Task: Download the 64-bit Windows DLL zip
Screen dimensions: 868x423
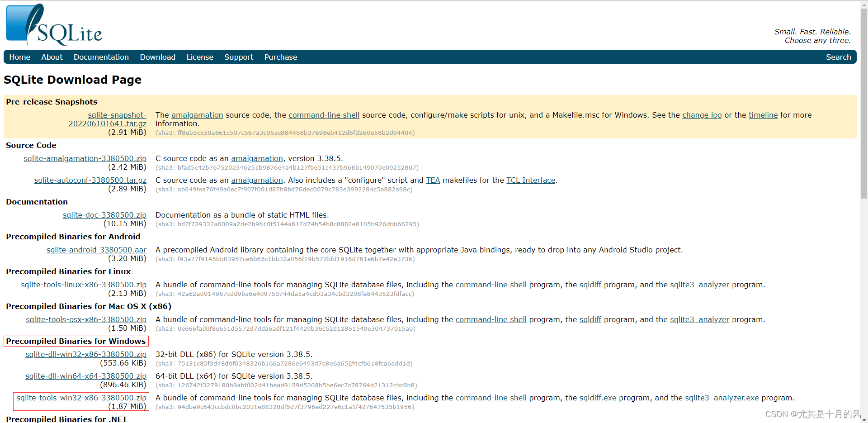Action: point(85,376)
